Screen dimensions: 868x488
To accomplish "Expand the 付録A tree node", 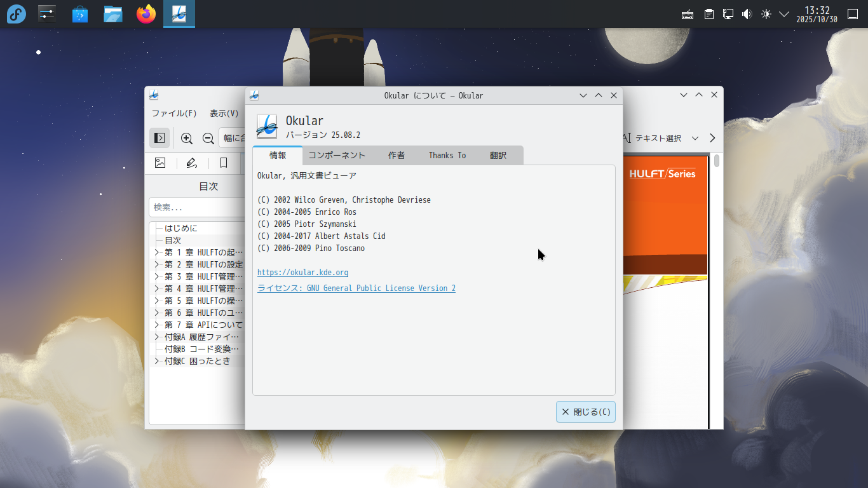I will point(156,337).
